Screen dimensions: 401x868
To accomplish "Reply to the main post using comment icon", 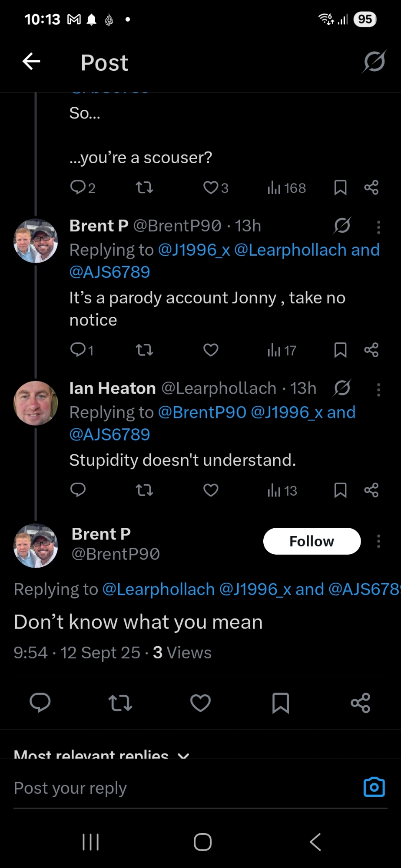I will 40,703.
